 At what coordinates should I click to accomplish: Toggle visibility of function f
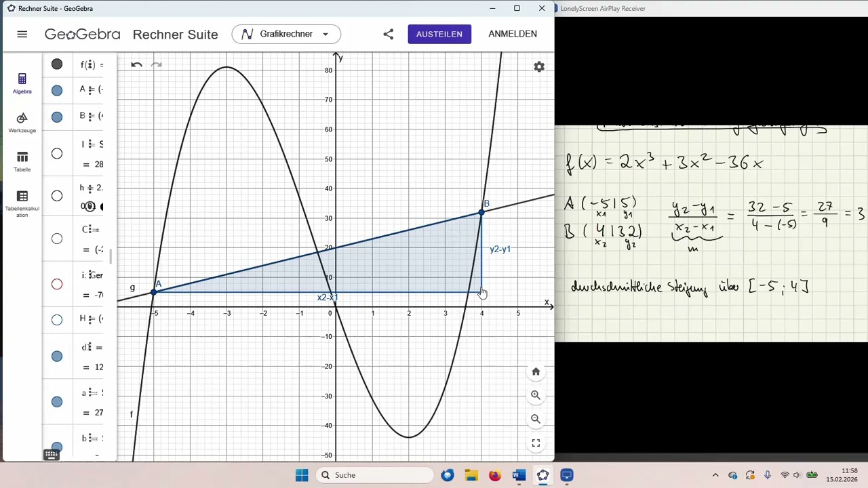[x=57, y=64]
